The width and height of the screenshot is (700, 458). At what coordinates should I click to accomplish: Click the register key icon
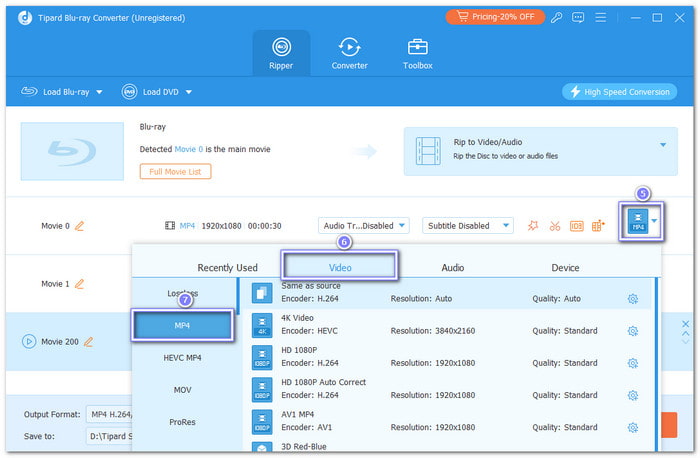pyautogui.click(x=558, y=17)
